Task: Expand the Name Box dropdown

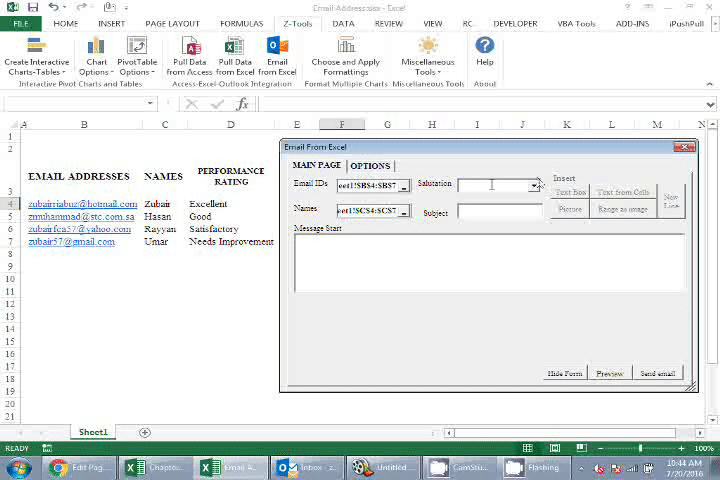Action: [150, 103]
